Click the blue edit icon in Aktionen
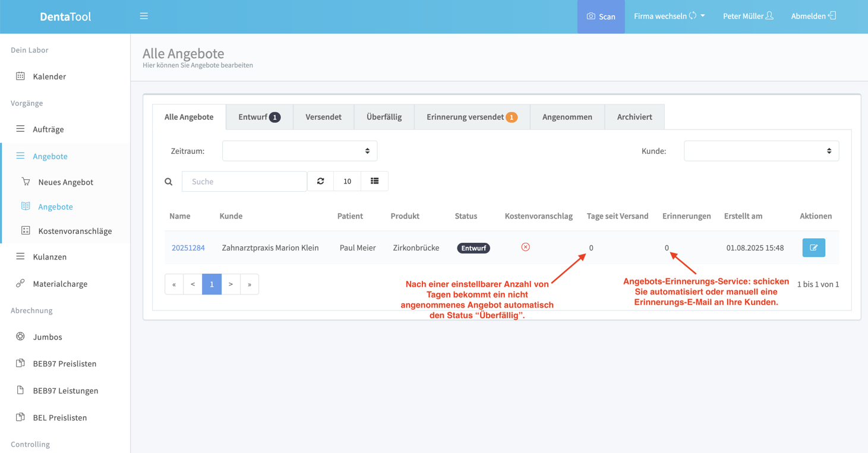This screenshot has height=453, width=868. pyautogui.click(x=813, y=248)
